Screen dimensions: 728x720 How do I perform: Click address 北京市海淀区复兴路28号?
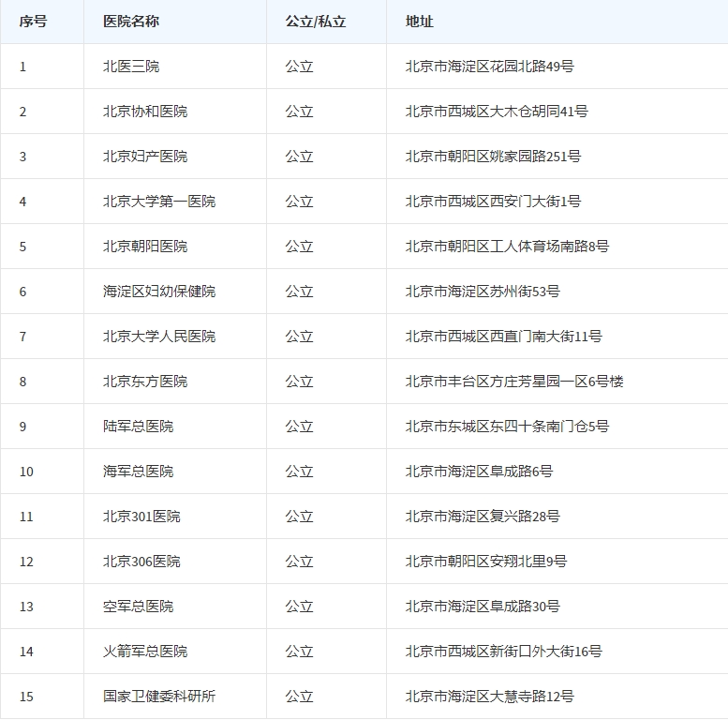point(483,517)
